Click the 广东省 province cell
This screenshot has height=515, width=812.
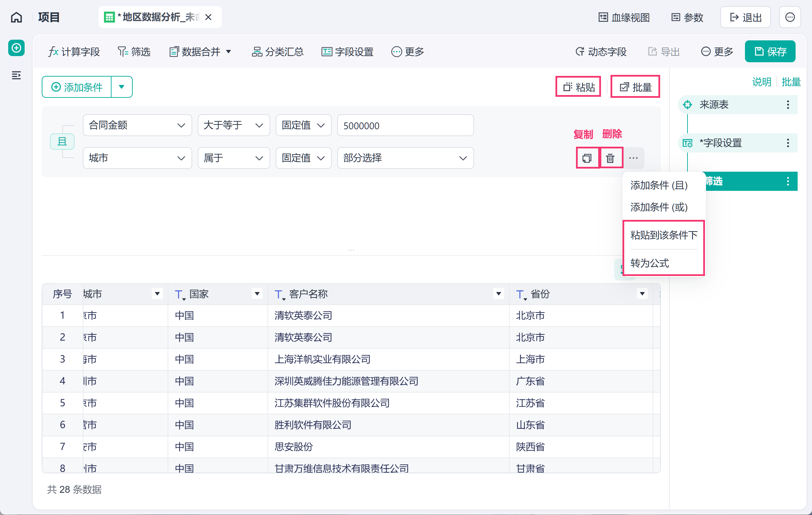pyautogui.click(x=581, y=381)
